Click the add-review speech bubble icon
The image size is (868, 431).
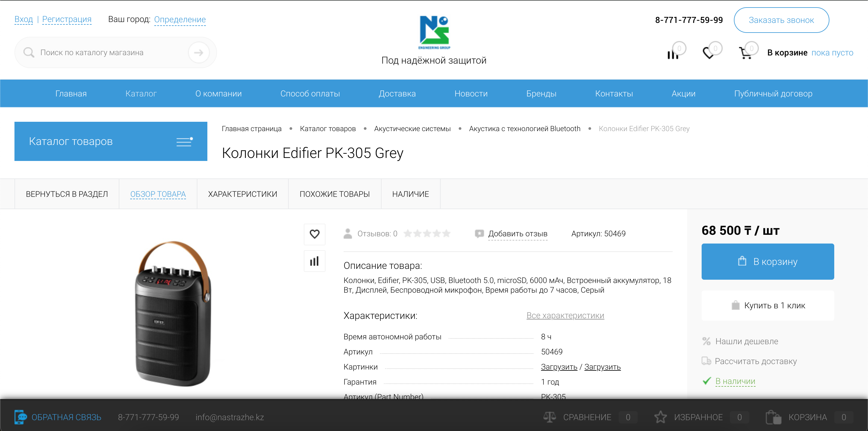tap(479, 234)
